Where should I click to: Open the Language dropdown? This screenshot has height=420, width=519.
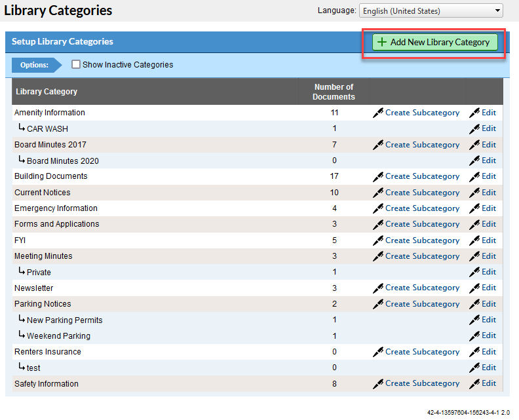431,10
